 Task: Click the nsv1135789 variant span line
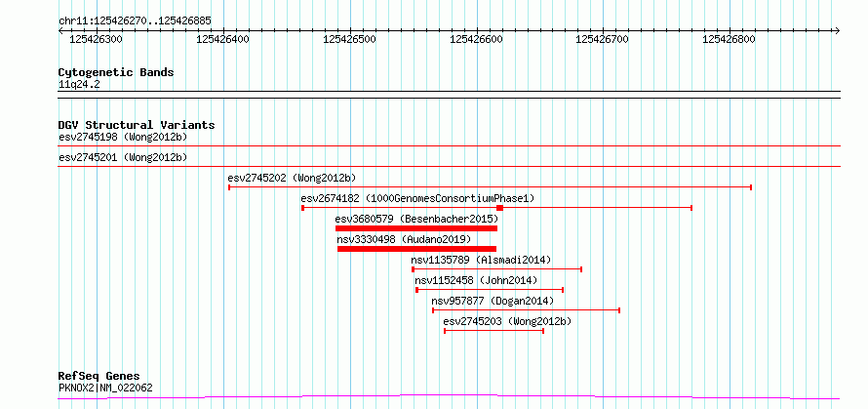[x=497, y=269]
